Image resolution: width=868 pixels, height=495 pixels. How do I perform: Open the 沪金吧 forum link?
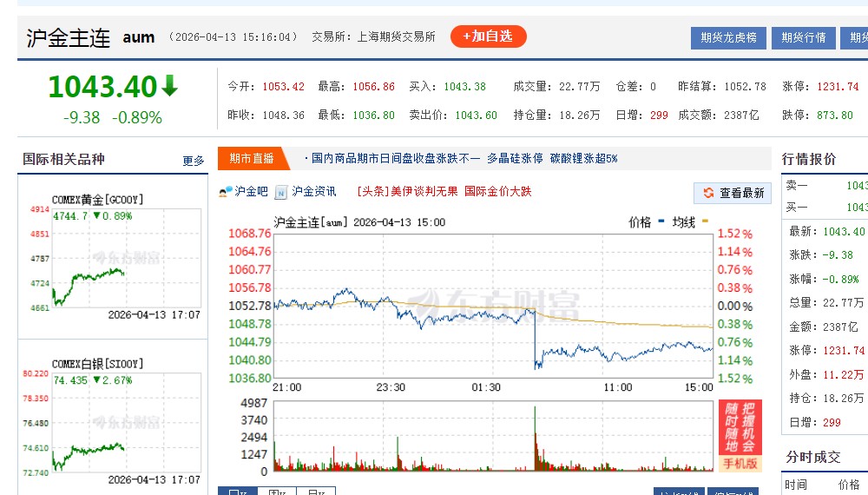point(252,192)
